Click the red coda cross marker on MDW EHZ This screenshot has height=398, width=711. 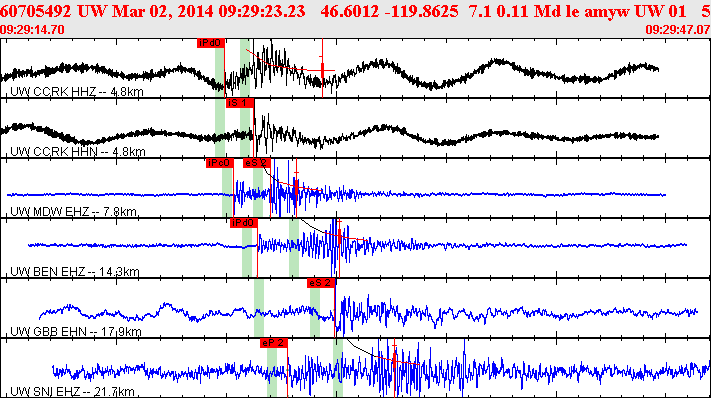(x=296, y=186)
